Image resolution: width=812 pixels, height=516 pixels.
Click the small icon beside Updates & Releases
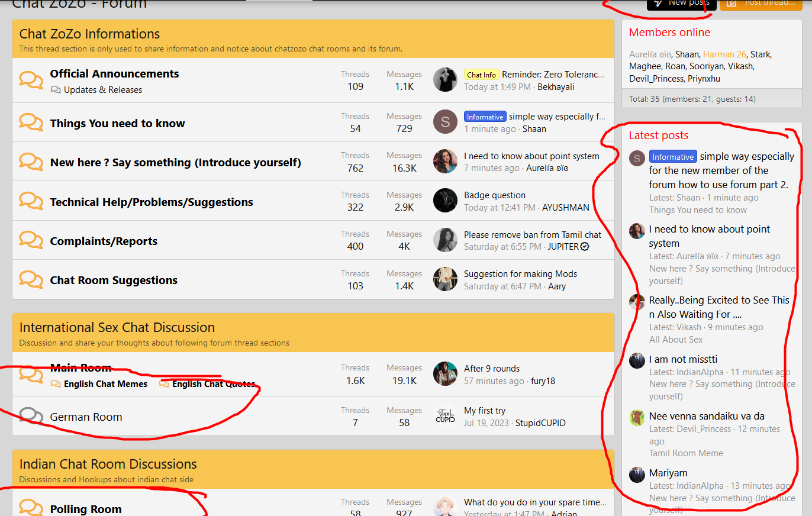[56, 90]
